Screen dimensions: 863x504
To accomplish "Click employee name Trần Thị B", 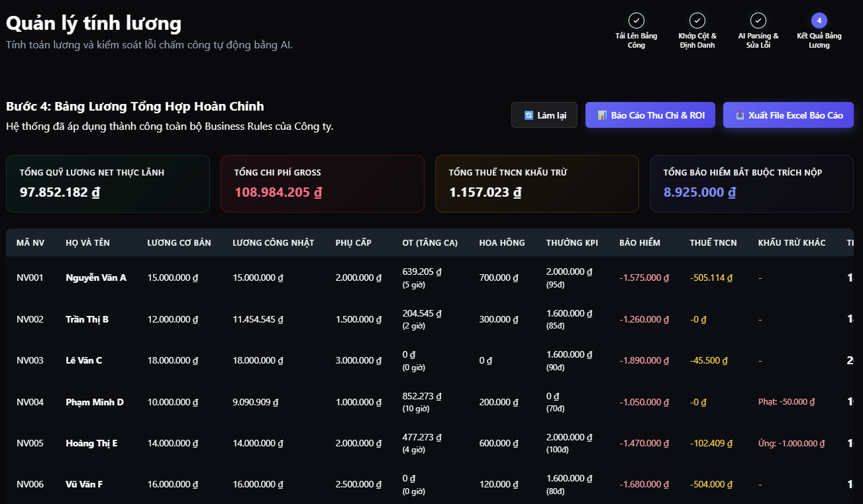I will [87, 319].
